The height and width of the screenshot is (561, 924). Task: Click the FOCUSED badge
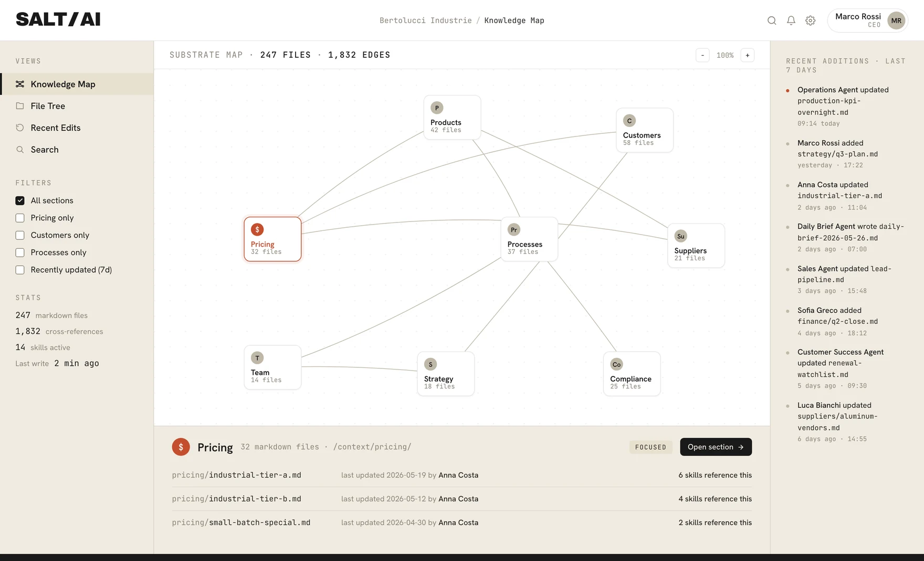[650, 447]
